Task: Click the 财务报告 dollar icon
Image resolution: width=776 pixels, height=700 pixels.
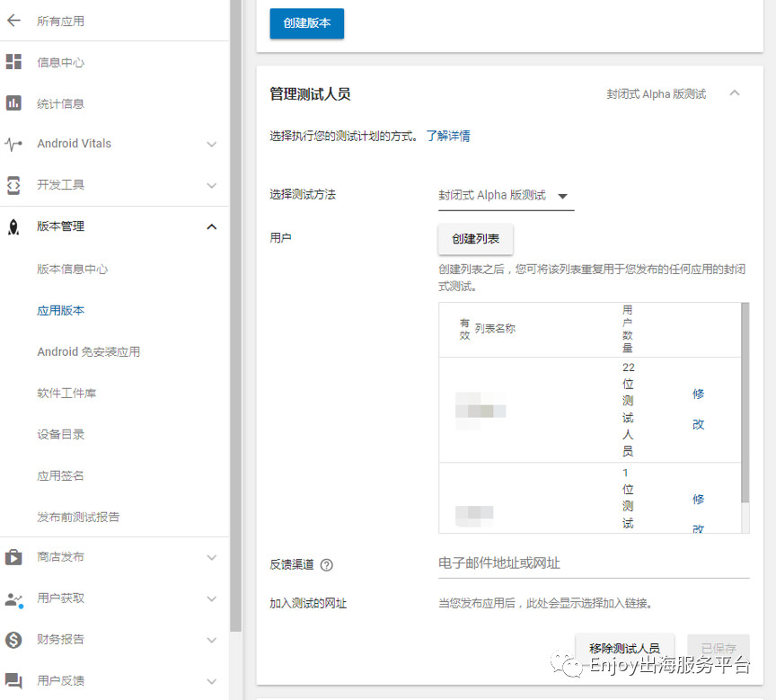Action: (13, 640)
